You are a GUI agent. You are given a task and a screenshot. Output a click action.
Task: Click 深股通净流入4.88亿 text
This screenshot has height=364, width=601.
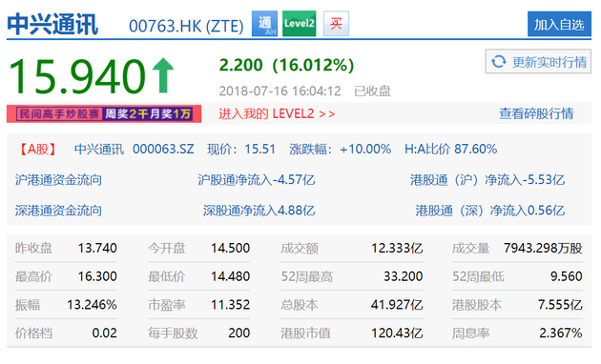click(x=259, y=211)
